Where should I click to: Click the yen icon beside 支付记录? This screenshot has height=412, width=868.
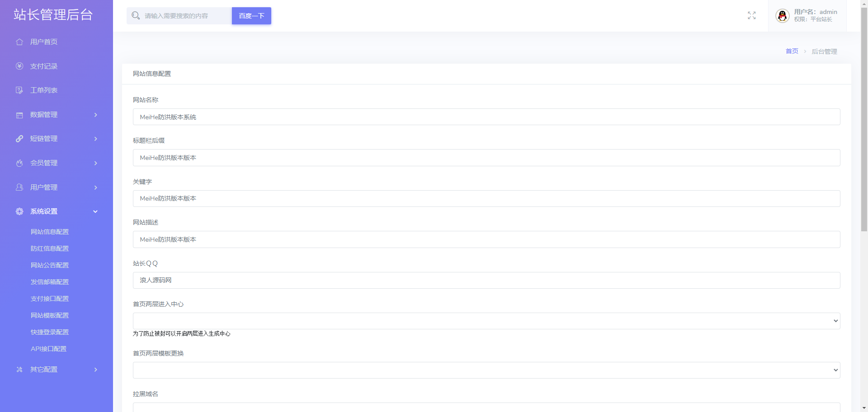[x=19, y=66]
